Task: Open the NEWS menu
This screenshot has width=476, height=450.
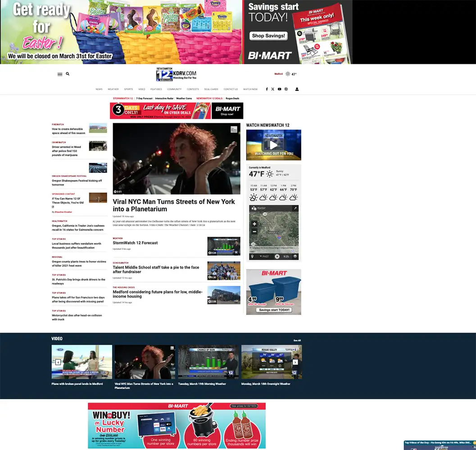Action: [99, 89]
